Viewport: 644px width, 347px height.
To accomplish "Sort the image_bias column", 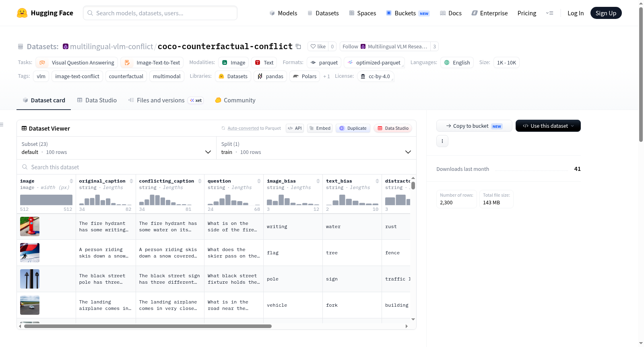I will [318, 181].
